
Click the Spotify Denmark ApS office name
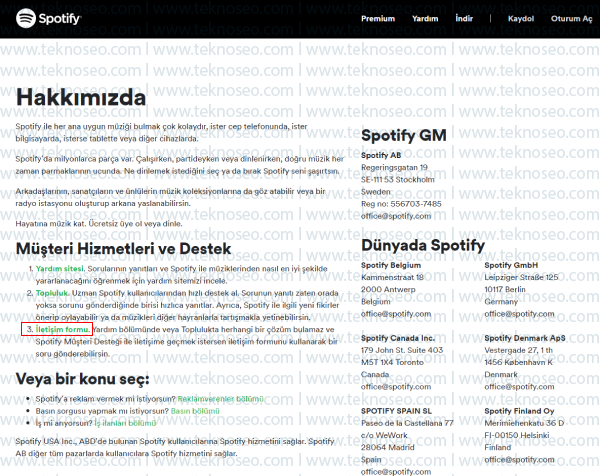coord(525,338)
